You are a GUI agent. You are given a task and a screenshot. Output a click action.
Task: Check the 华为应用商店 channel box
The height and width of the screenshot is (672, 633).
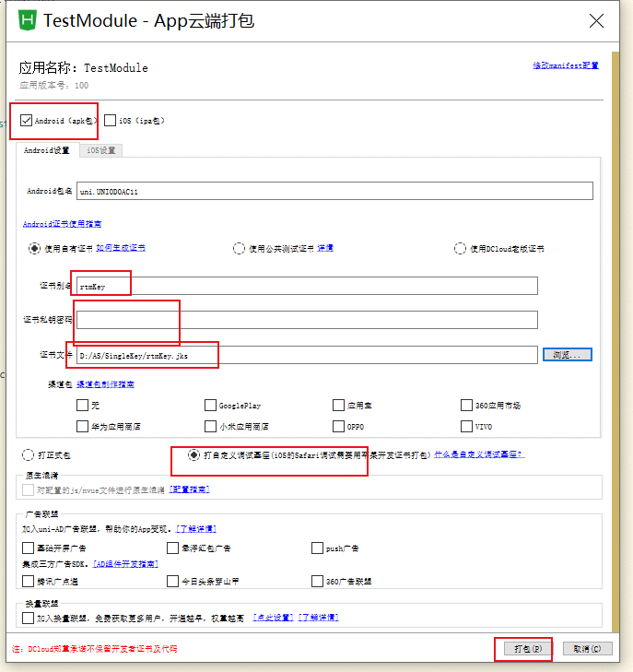point(83,426)
